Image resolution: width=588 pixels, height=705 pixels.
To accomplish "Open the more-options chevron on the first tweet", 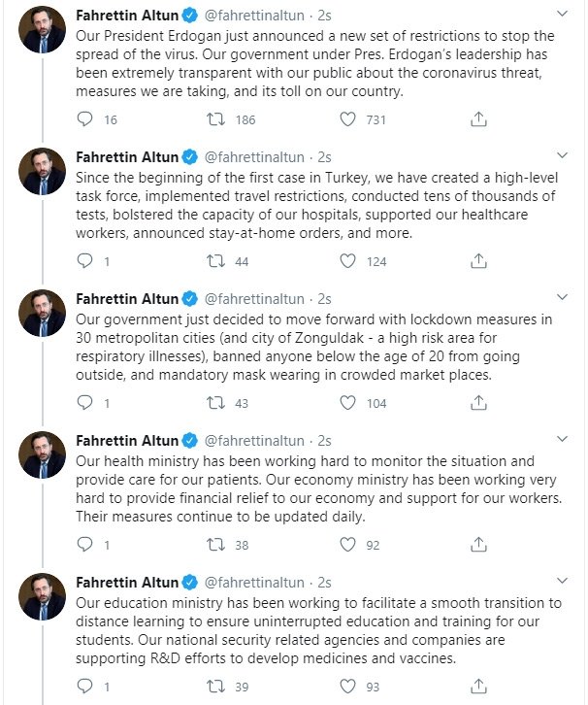I will click(562, 14).
